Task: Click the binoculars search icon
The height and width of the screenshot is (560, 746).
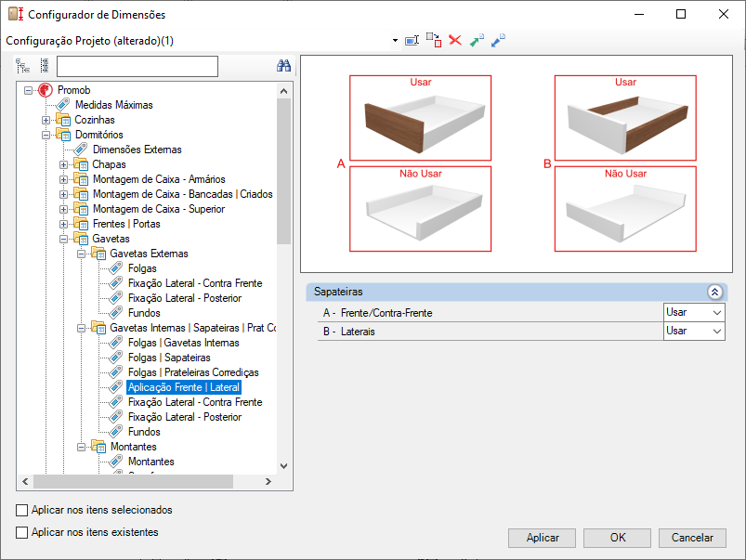Action: [x=283, y=66]
